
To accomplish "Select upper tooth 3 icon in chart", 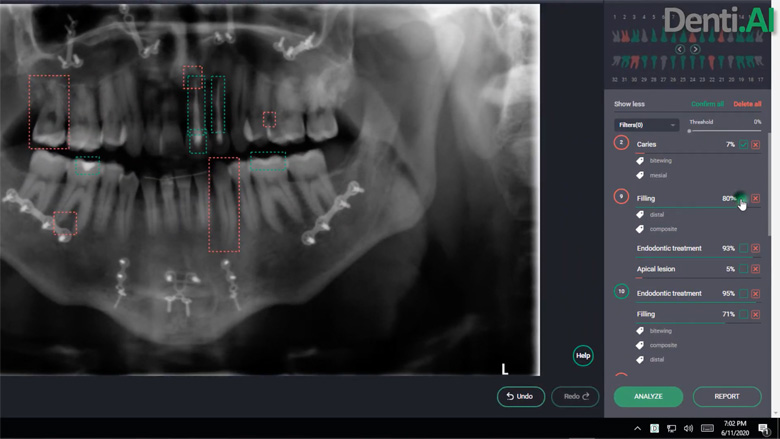I will [635, 36].
